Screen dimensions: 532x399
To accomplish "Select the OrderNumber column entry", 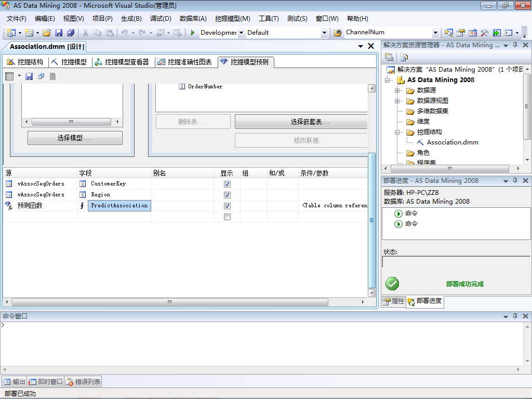I will point(205,87).
